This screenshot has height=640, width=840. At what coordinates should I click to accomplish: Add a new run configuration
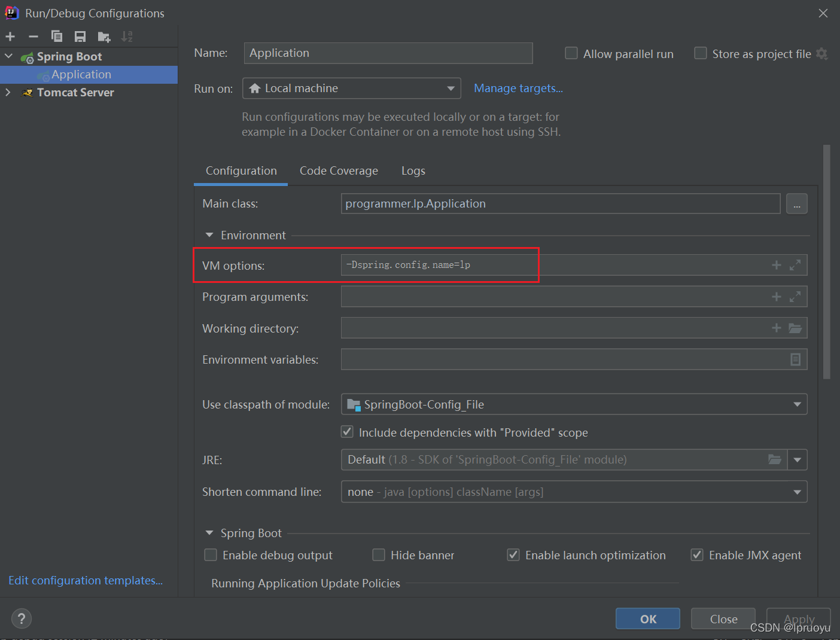(x=10, y=36)
